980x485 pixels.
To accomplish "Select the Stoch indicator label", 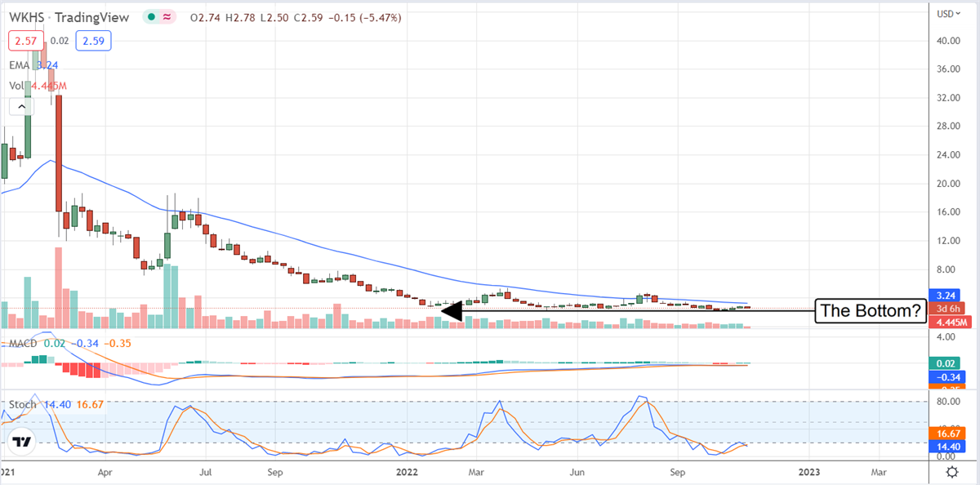I will (24, 404).
